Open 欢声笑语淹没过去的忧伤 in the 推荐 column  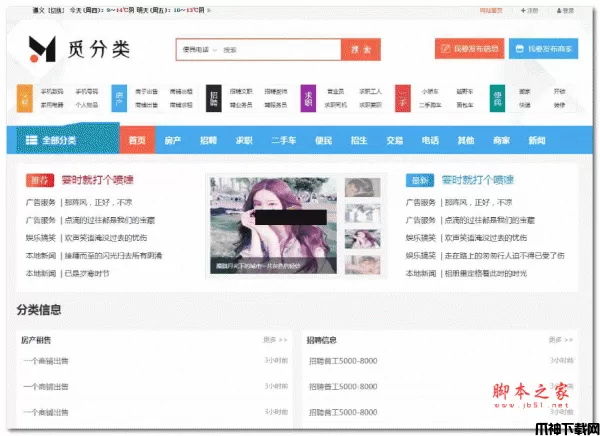106,238
